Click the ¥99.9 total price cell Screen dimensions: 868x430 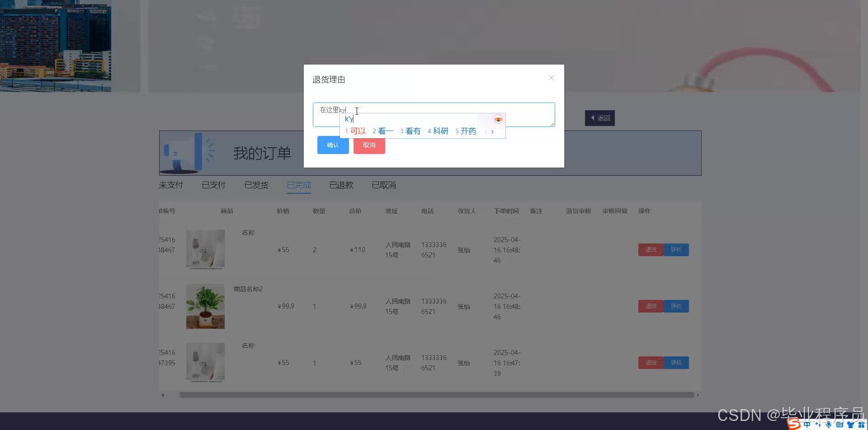pyautogui.click(x=358, y=306)
